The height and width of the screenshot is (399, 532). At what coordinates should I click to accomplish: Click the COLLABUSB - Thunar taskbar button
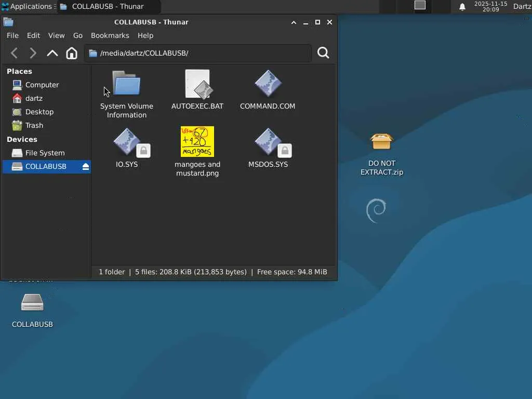coord(109,6)
